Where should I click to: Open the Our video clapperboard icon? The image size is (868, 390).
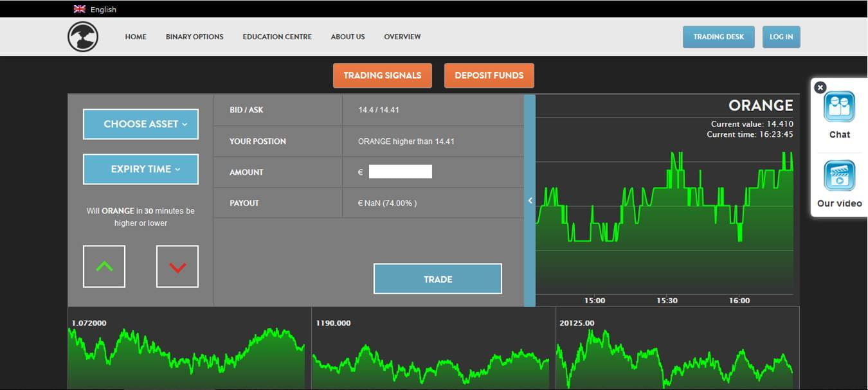pyautogui.click(x=839, y=175)
